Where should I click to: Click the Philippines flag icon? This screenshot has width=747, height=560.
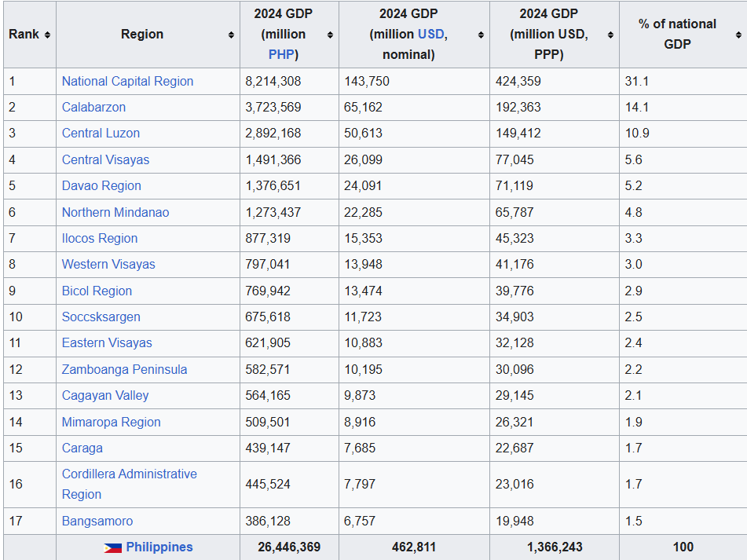(113, 547)
